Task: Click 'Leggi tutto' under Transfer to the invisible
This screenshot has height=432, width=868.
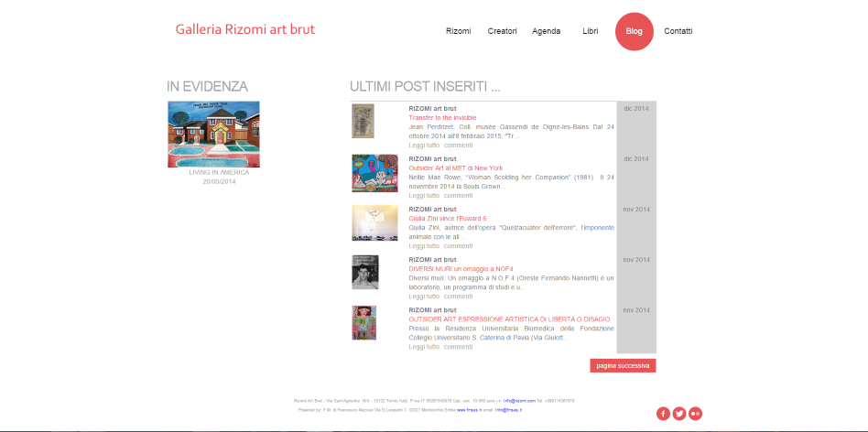Action: pyautogui.click(x=424, y=146)
